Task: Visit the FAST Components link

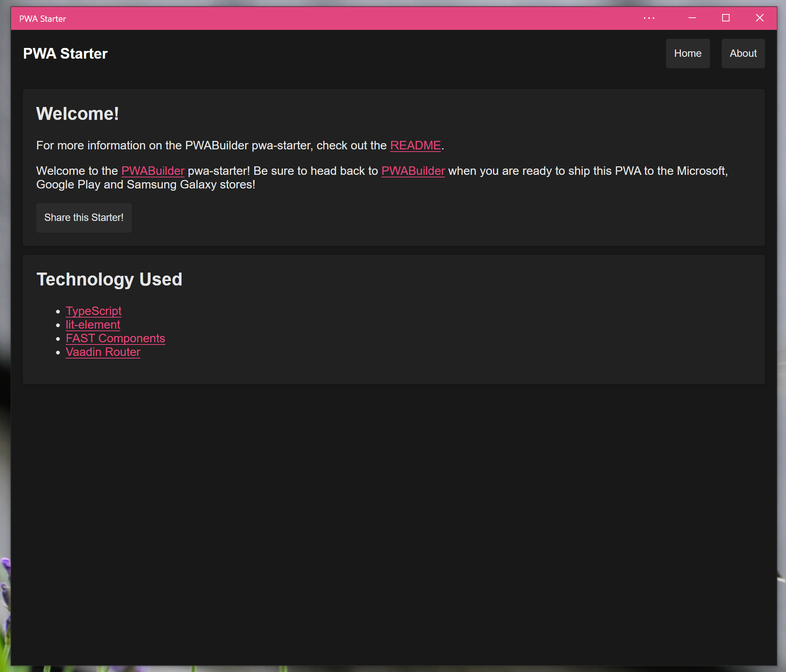Action: [x=116, y=338]
